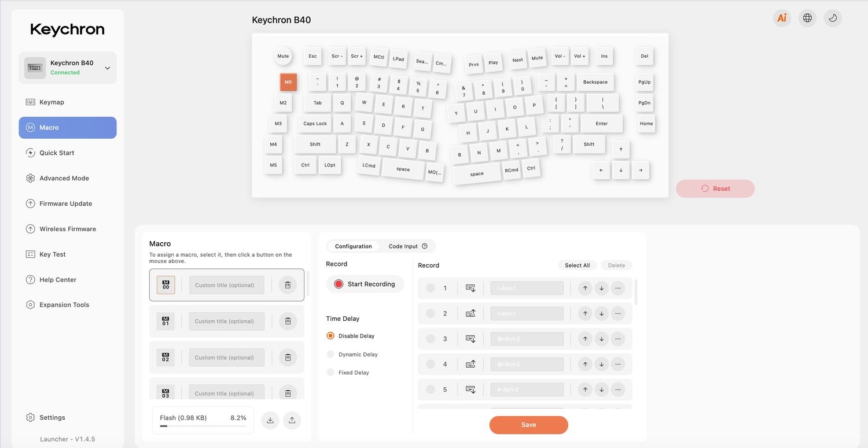Move record row 1 down with arrow
Viewport: 868px width, 448px height.
pyautogui.click(x=602, y=288)
